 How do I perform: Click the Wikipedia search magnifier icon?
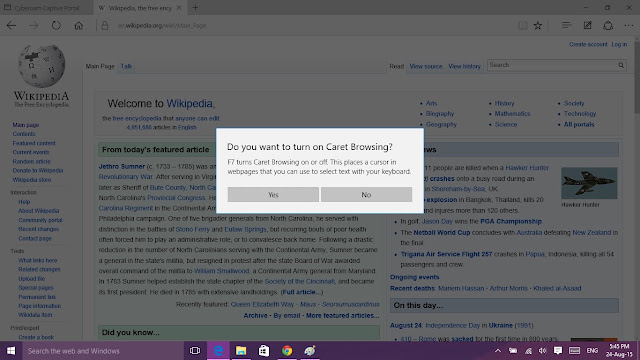click(621, 65)
